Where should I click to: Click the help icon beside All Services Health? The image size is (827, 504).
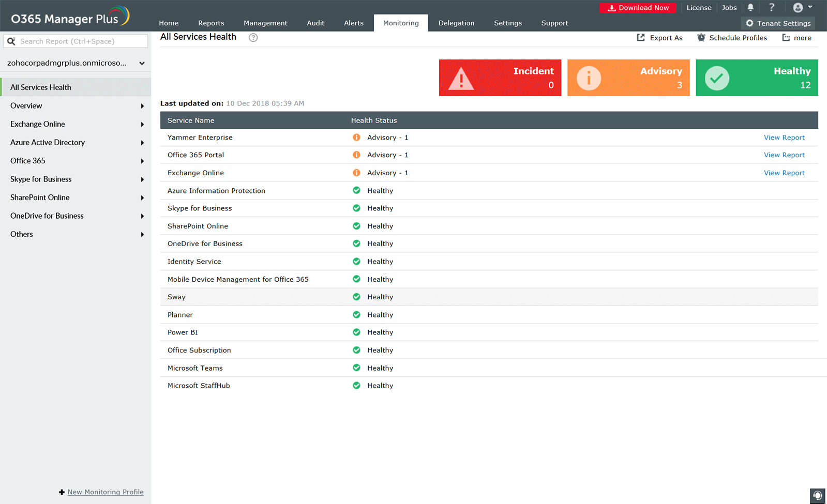[253, 37]
